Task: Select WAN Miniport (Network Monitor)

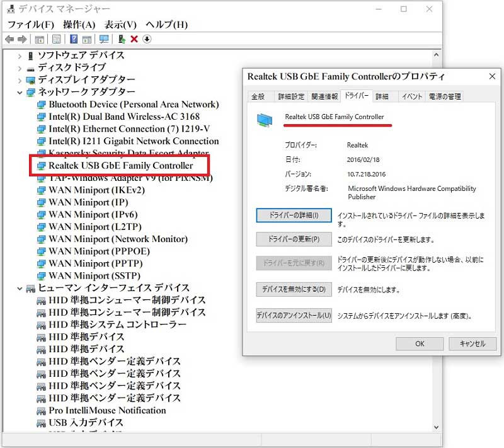Action: click(x=118, y=239)
